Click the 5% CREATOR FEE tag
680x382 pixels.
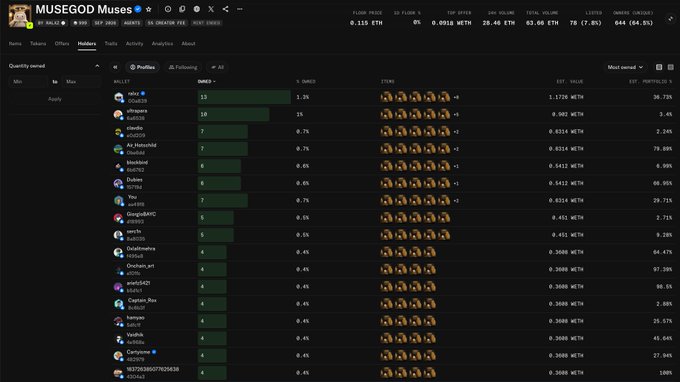click(166, 23)
